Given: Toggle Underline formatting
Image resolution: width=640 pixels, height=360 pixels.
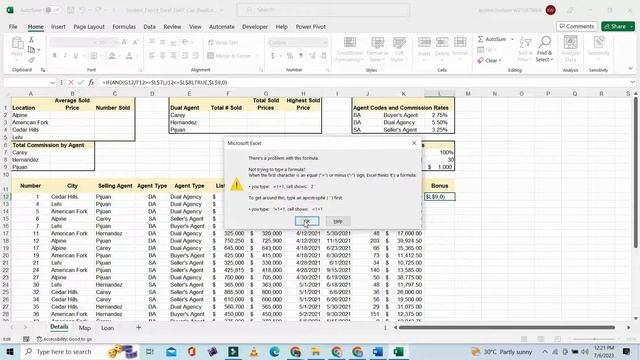Looking at the screenshot, I should click(76, 56).
